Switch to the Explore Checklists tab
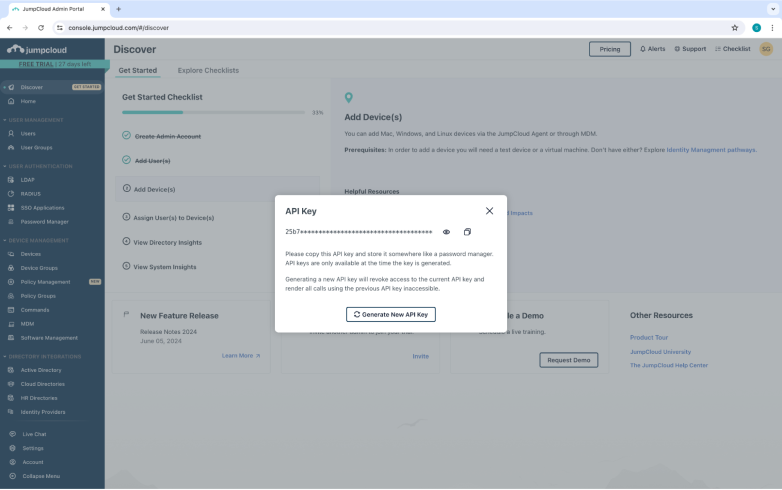The height and width of the screenshot is (490, 782). pos(208,71)
